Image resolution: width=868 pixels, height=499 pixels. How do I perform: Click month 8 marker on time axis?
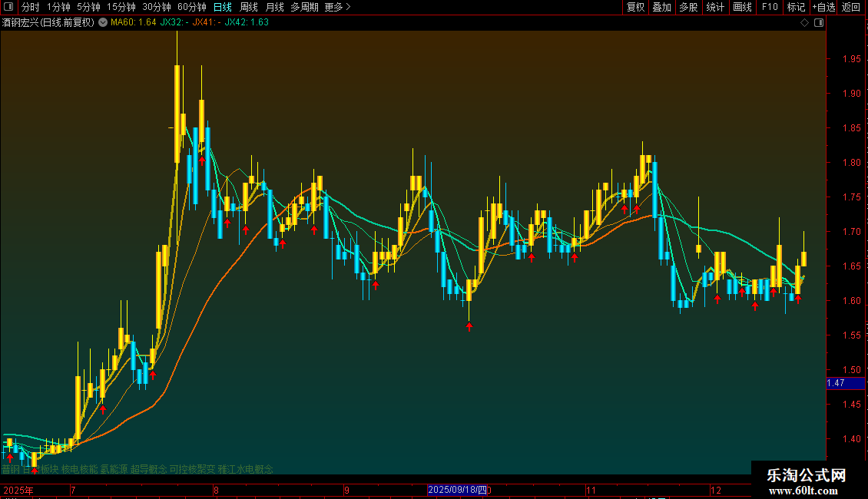click(216, 490)
